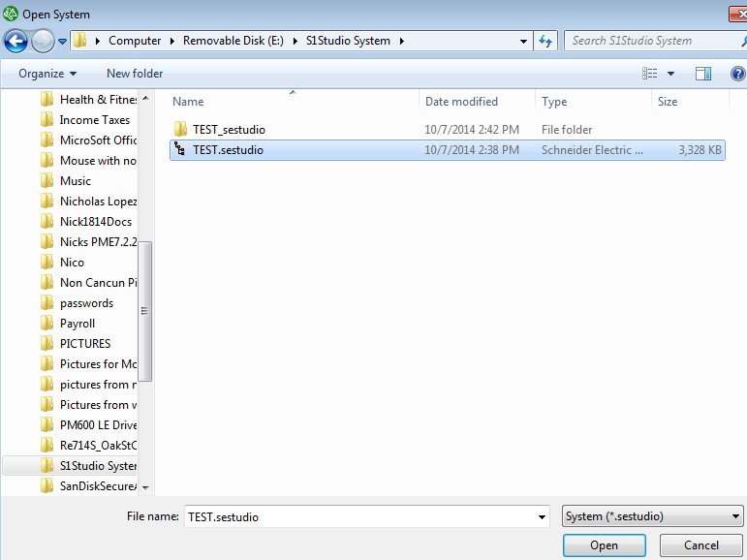Select S1Studio System in address path
This screenshot has height=560, width=747.
[x=348, y=41]
